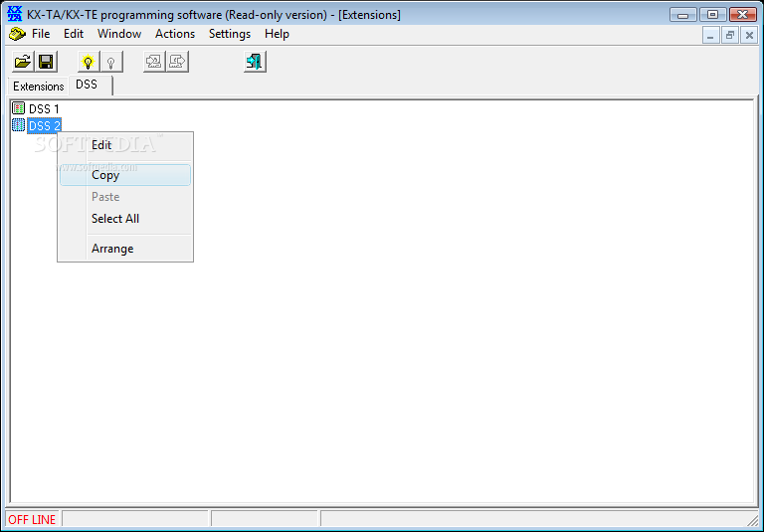Image resolution: width=764 pixels, height=532 pixels.
Task: Select the DSS tab
Action: point(91,85)
